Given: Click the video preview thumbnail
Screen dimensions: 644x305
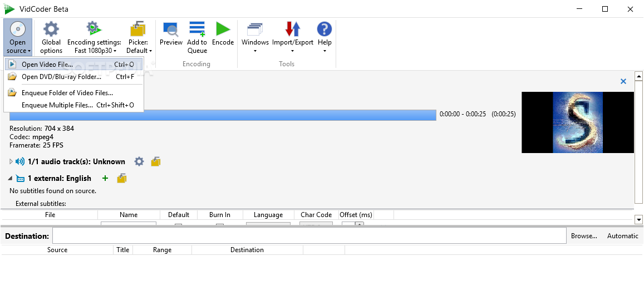Looking at the screenshot, I should (577, 122).
